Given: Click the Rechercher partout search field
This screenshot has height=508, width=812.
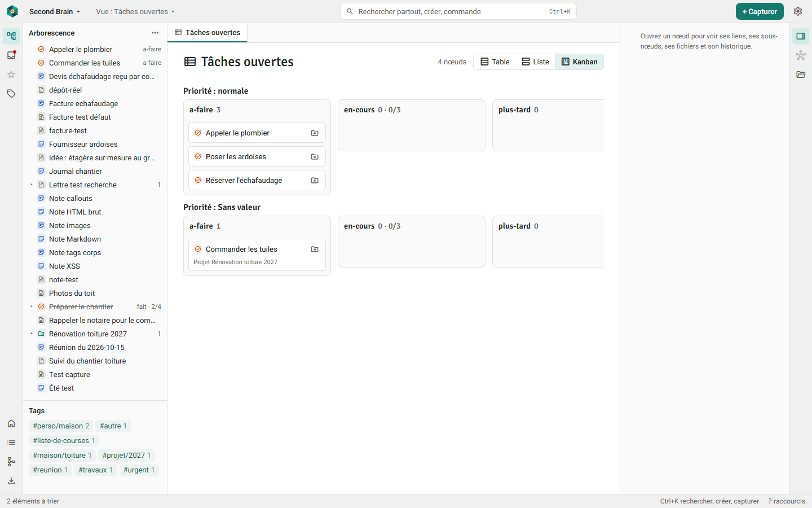Looking at the screenshot, I should click(x=458, y=11).
